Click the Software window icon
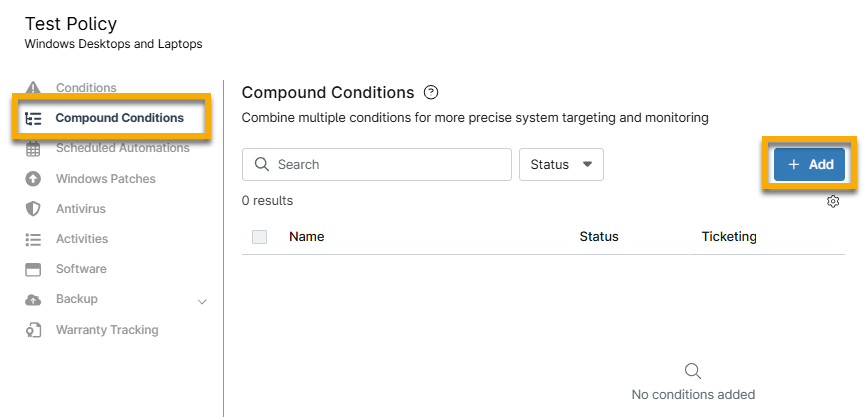This screenshot has width=868, height=417. point(33,269)
